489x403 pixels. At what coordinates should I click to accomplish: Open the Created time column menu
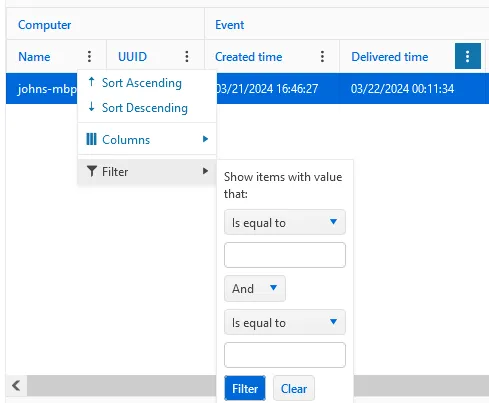[322, 56]
